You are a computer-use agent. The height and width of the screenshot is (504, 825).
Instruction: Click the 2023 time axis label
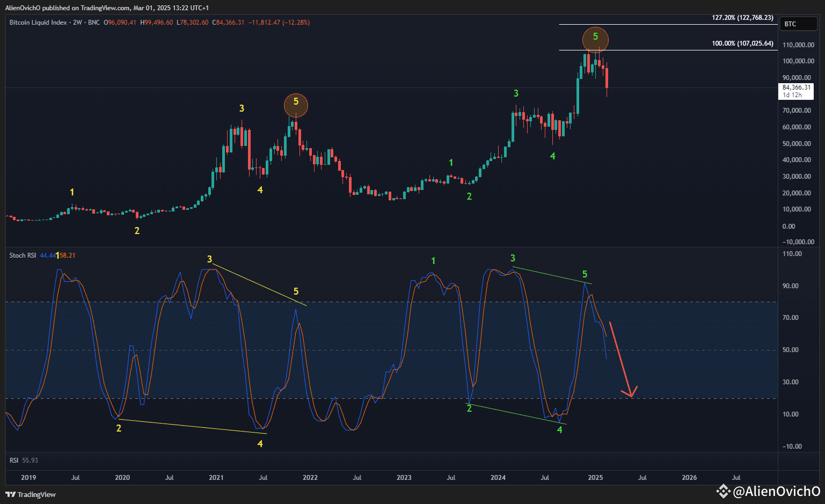[x=404, y=478]
